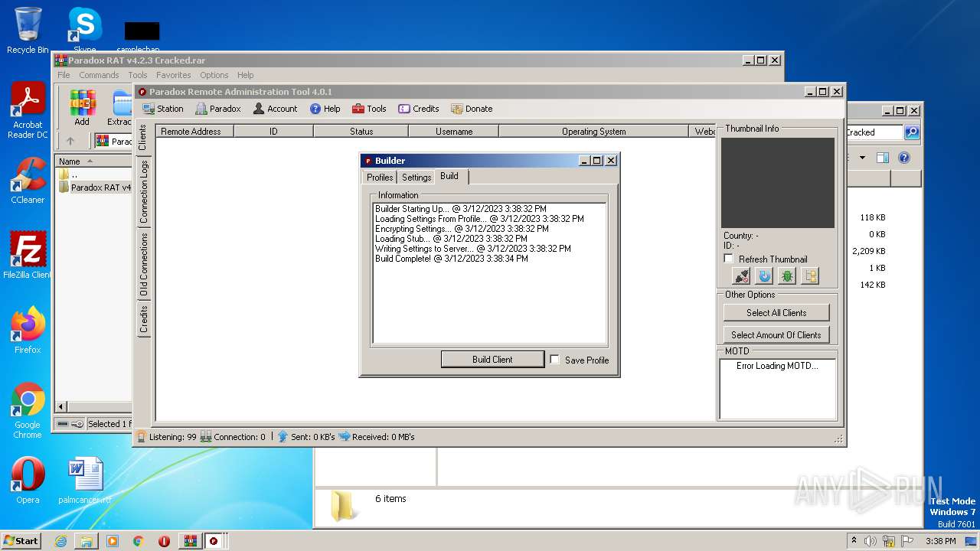Sort by the Remote Address column header

click(194, 132)
